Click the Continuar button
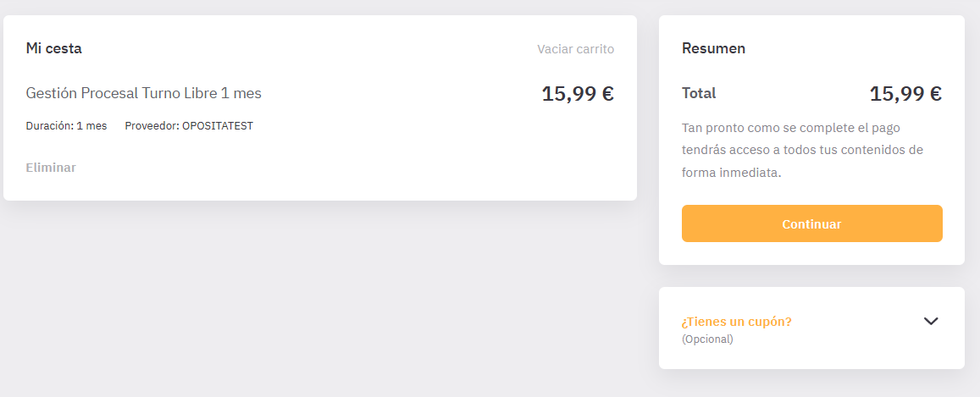Screen dimensions: 980x397 (812, 223)
